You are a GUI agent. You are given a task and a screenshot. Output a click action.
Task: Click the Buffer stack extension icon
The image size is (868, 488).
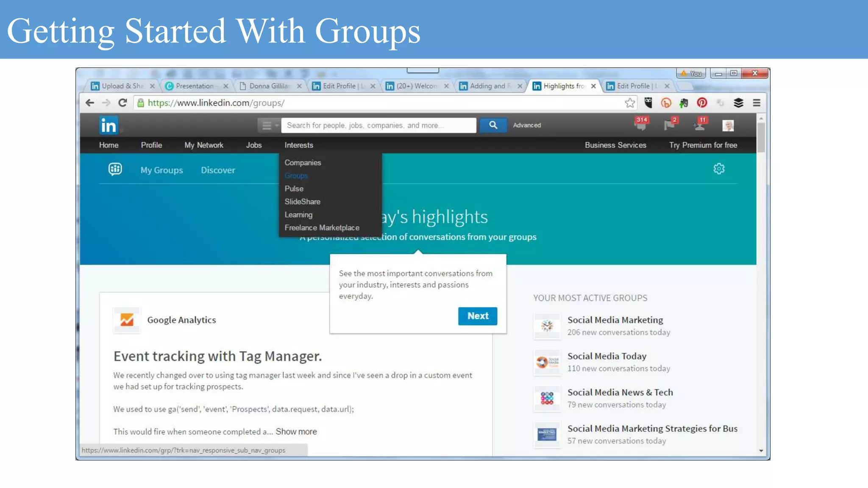click(738, 103)
